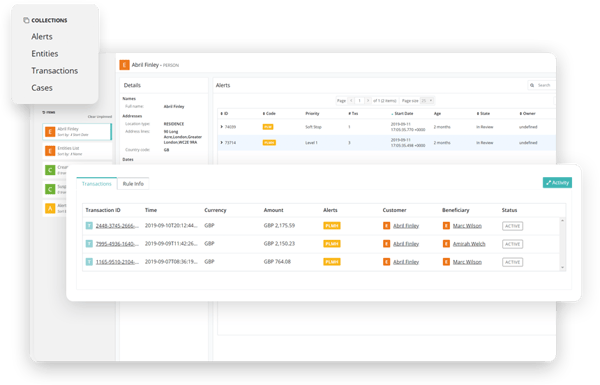Select the Entities List item in sidebar
Image resolution: width=600 pixels, height=385 pixels.
(x=77, y=151)
